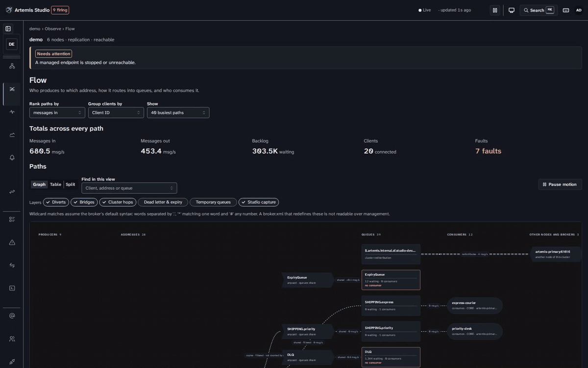Click the 303.5K backlog value

point(265,151)
